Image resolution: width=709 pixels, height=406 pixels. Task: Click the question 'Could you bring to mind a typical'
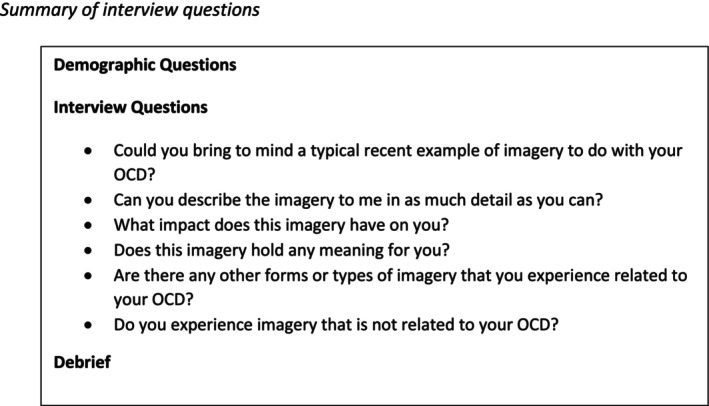pyautogui.click(x=398, y=151)
